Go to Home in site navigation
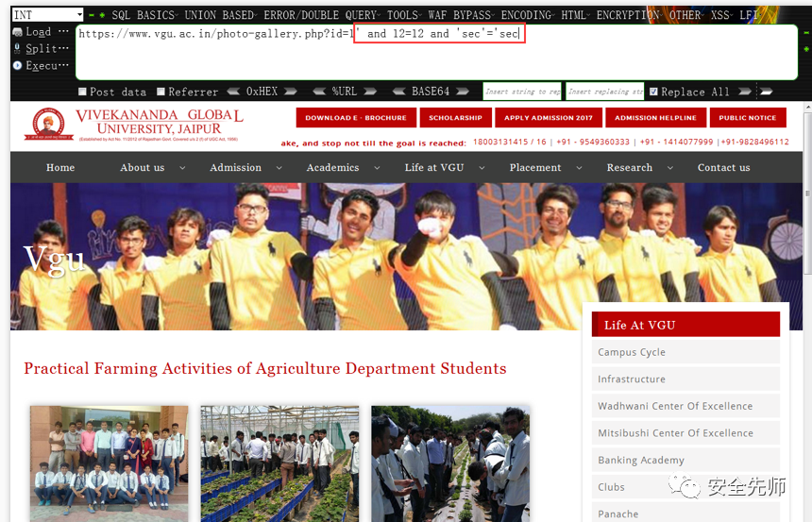 (x=60, y=167)
